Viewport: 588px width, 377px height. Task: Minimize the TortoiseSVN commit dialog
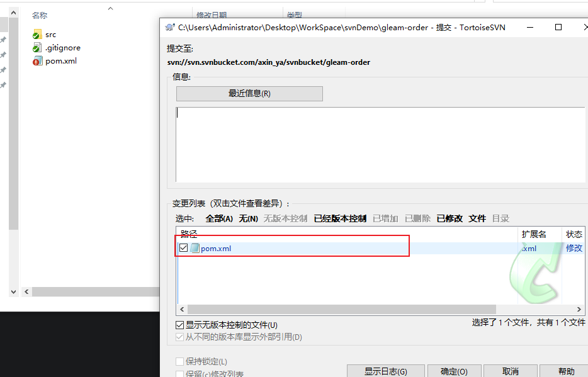tap(530, 27)
